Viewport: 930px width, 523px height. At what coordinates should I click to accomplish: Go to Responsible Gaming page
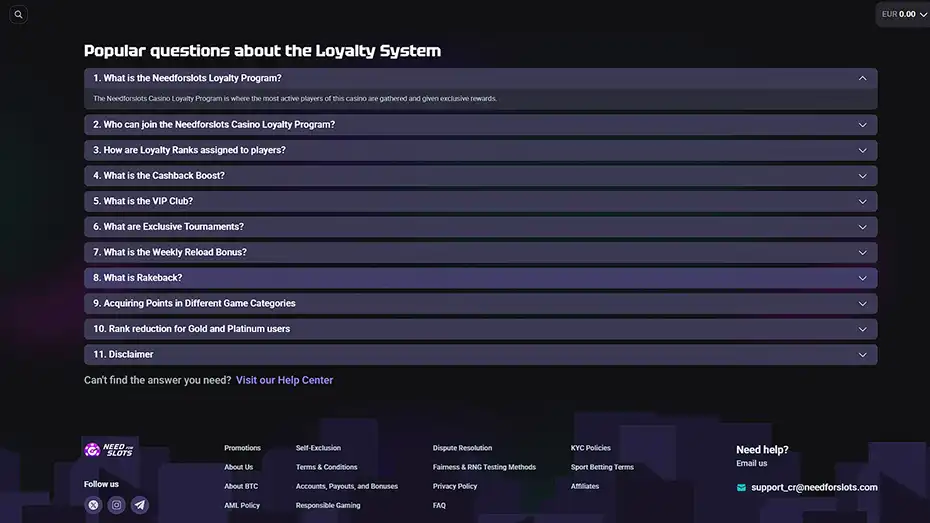point(328,505)
